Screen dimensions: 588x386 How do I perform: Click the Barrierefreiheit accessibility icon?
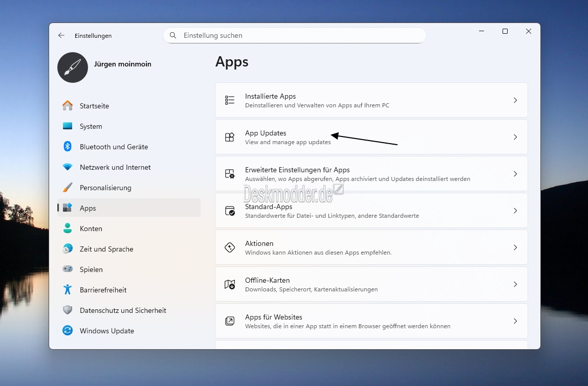coord(68,290)
